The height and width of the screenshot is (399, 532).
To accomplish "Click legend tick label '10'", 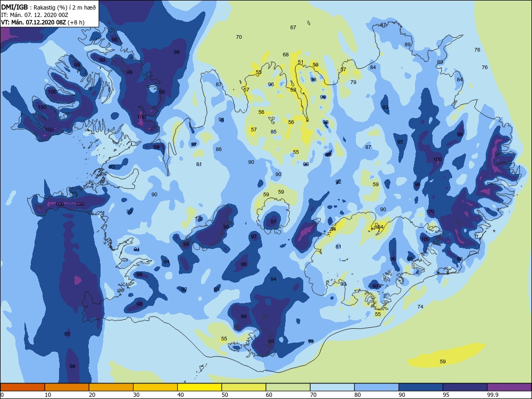I will click(48, 395).
